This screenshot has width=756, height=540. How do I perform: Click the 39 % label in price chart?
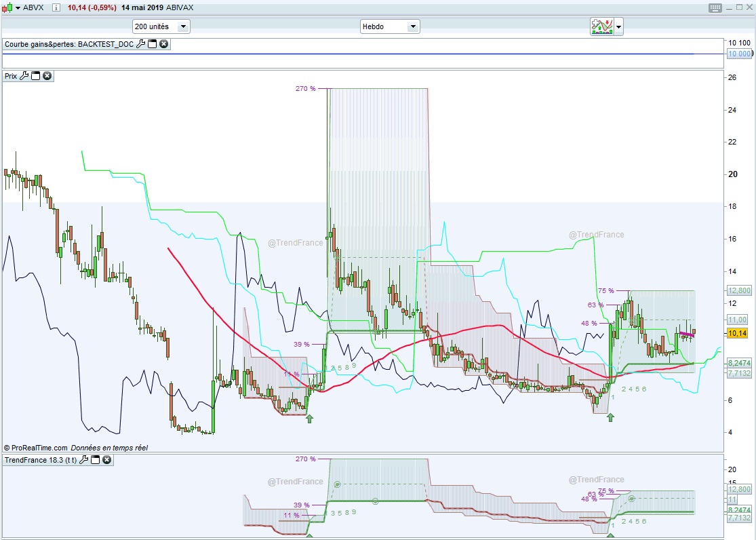pyautogui.click(x=302, y=344)
